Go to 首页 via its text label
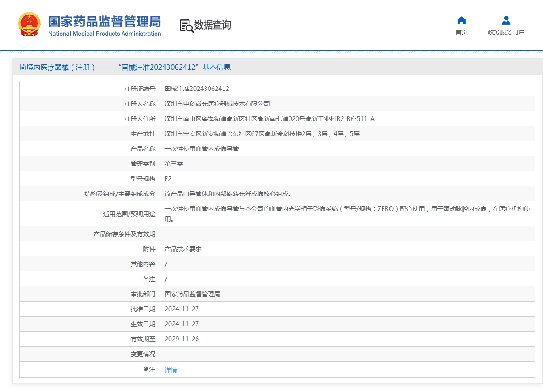Screen dimensions: 543x392 point(462,32)
